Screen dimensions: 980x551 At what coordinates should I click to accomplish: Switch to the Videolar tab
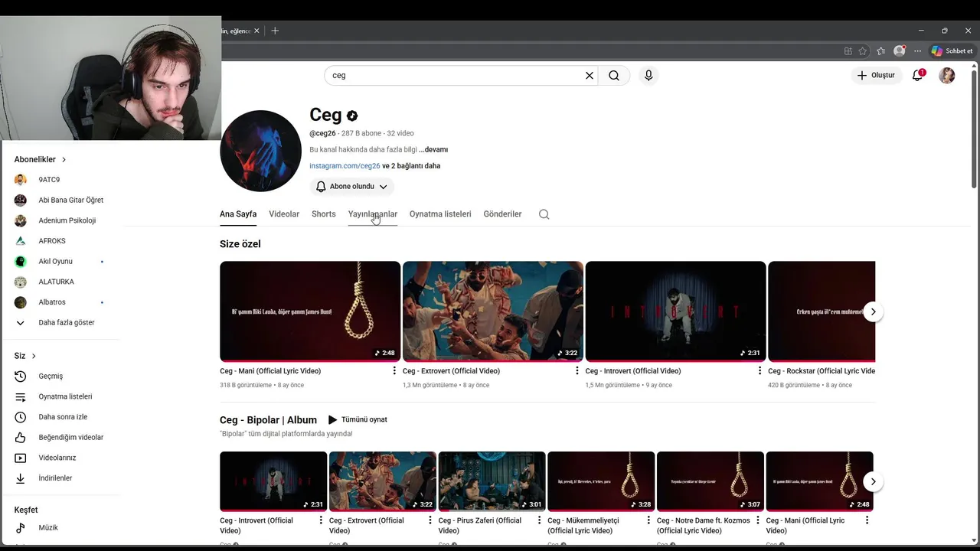point(284,214)
